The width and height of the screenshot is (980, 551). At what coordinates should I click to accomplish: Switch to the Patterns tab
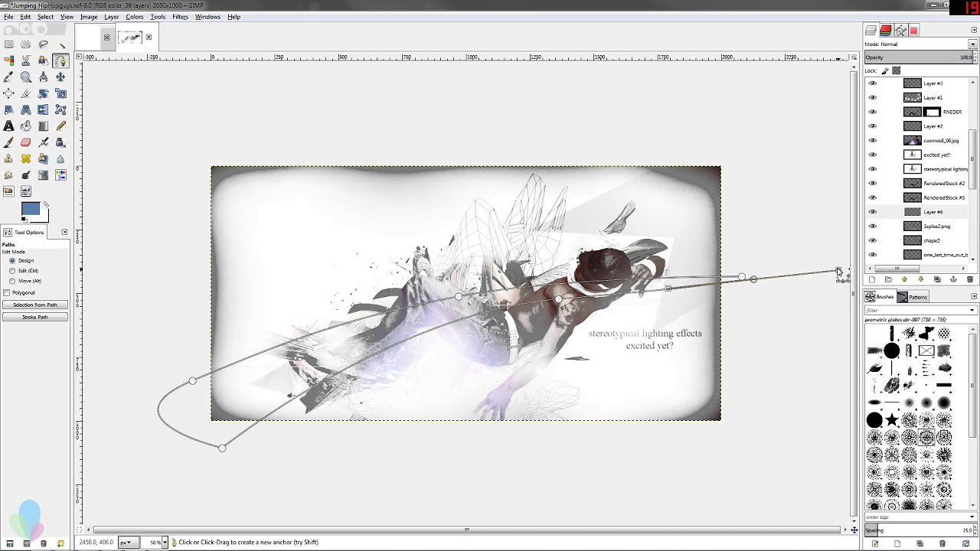click(913, 297)
